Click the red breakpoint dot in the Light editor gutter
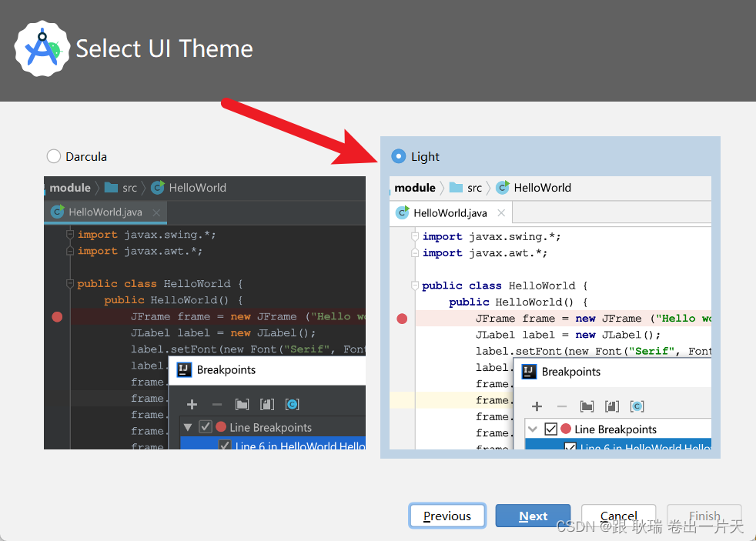 pos(402,318)
